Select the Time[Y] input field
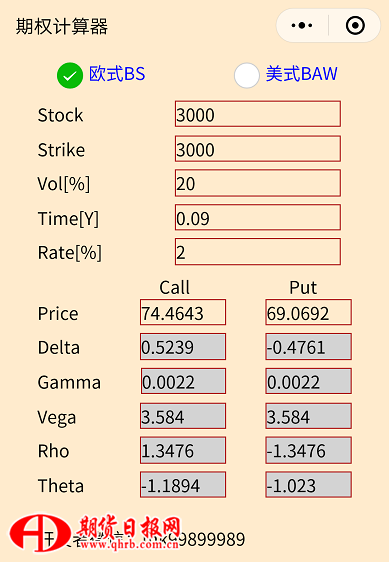 (x=258, y=218)
